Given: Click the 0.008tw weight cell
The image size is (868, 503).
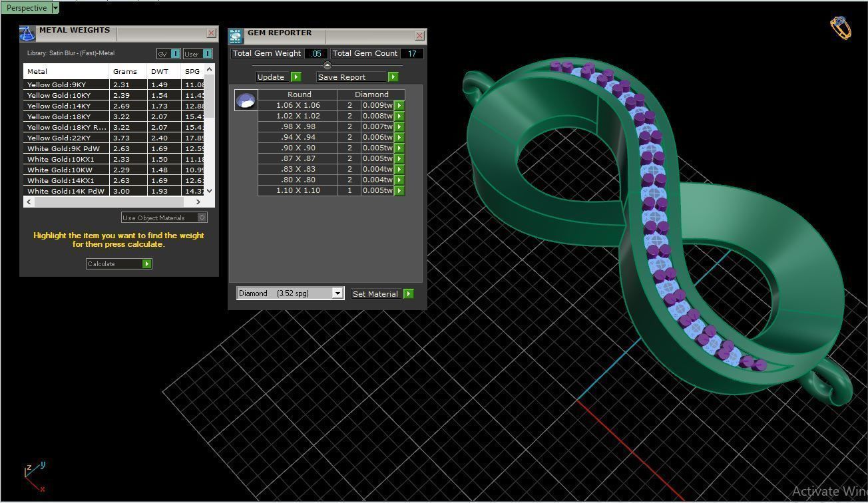Looking at the screenshot, I should [377, 116].
